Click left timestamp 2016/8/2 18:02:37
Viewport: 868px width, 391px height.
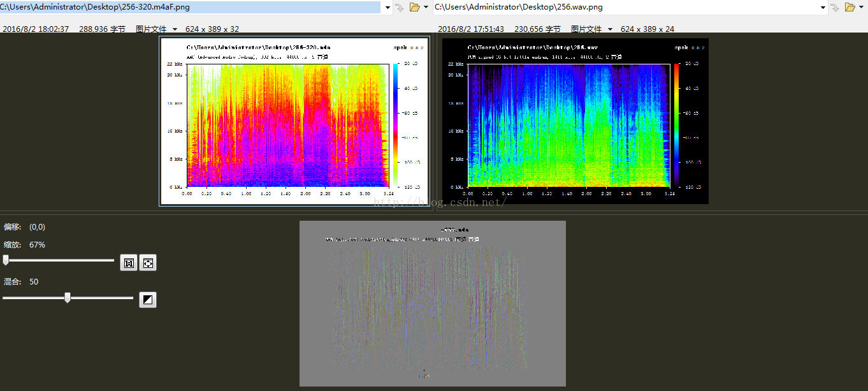[36, 29]
